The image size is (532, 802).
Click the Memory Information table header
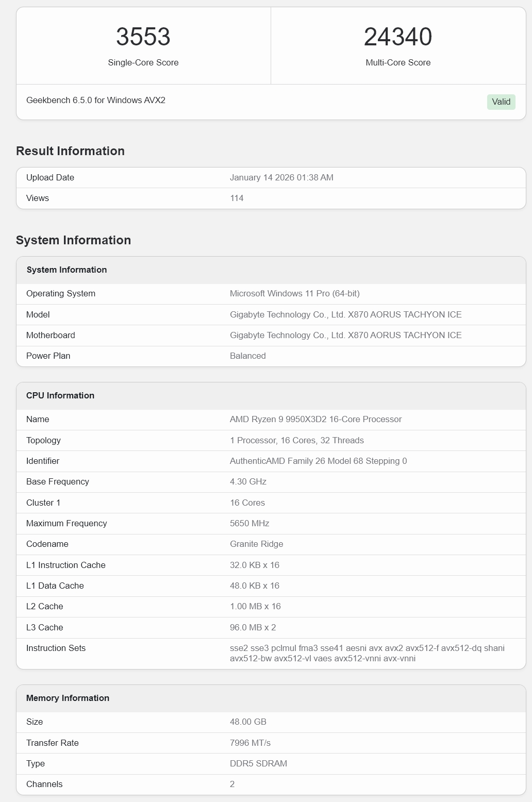click(x=68, y=698)
